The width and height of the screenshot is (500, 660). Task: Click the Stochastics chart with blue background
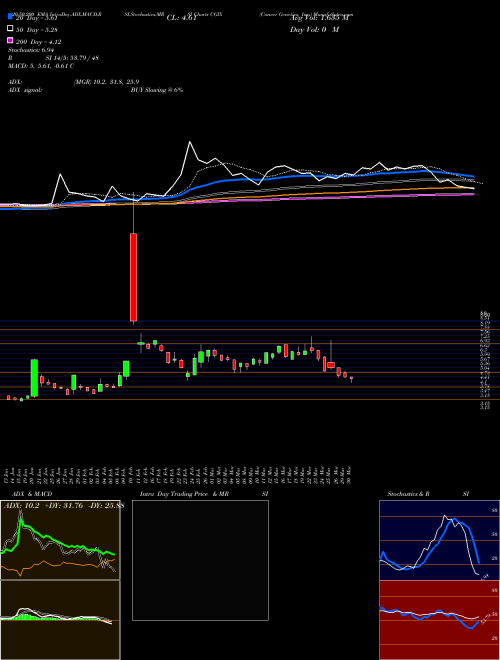(x=439, y=540)
